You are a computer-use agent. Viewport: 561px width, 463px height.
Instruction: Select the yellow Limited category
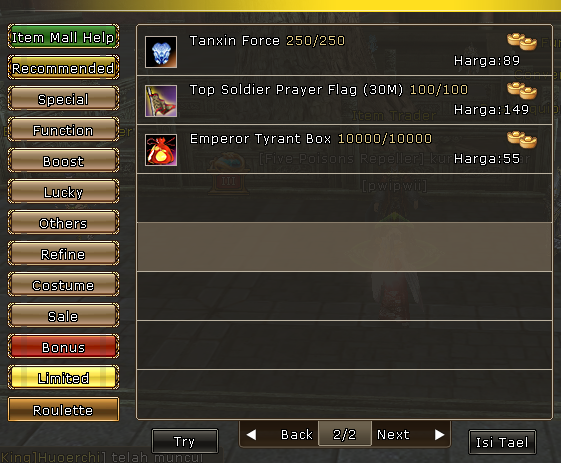click(63, 377)
